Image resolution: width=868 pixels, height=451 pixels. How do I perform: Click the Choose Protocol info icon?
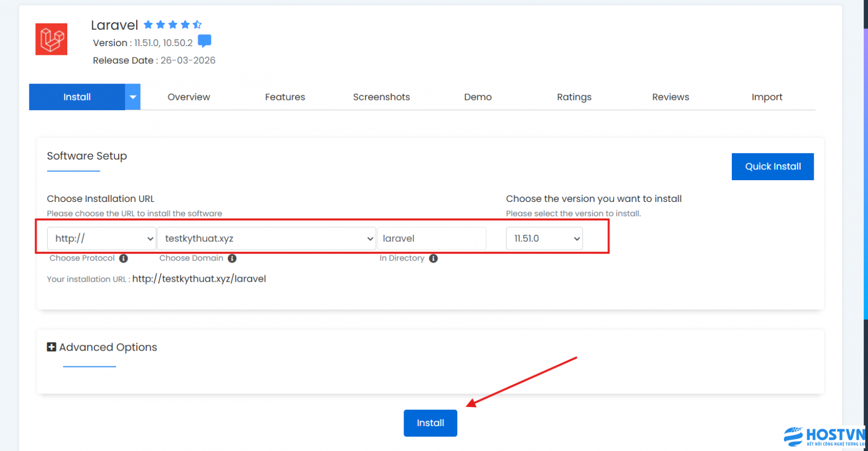[124, 258]
